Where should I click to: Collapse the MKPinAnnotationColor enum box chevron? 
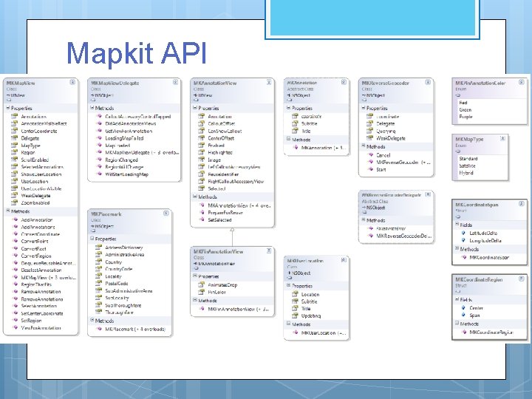tap(522, 82)
